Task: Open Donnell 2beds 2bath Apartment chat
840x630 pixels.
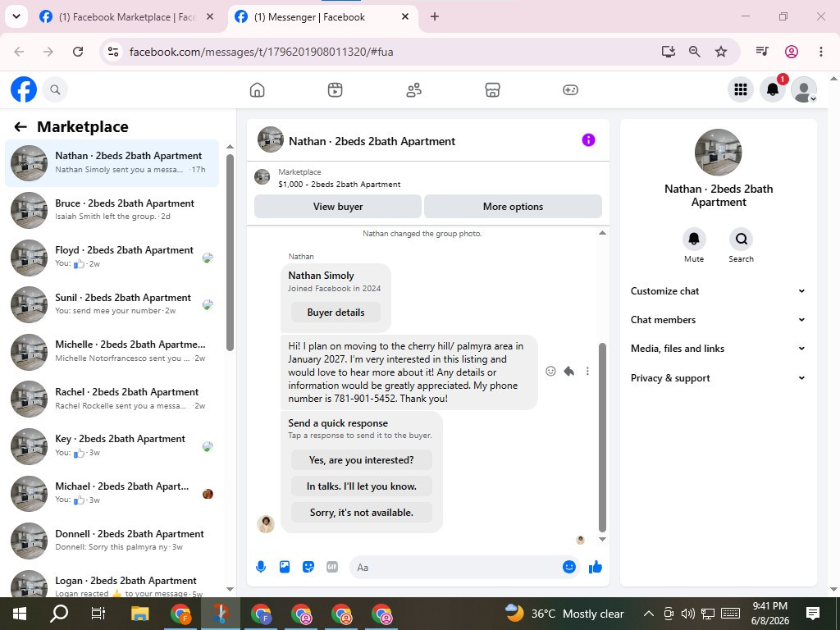Action: click(x=112, y=541)
